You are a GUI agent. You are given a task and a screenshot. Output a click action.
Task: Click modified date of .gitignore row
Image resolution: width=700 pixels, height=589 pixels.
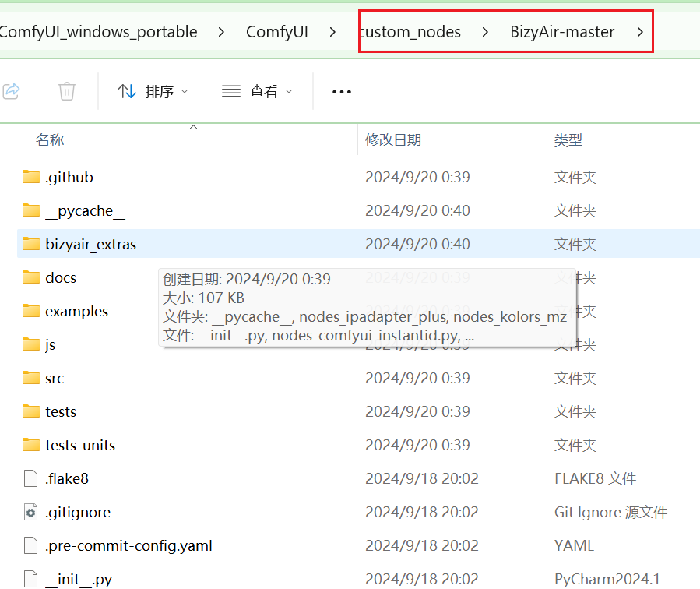tap(422, 512)
